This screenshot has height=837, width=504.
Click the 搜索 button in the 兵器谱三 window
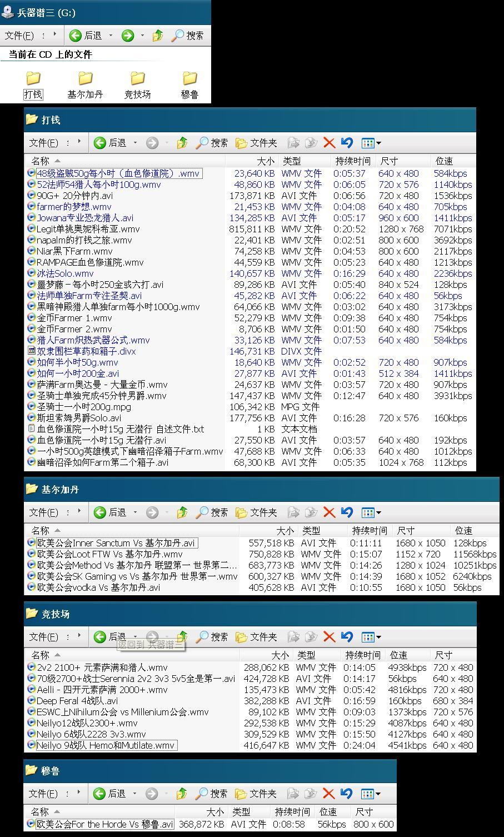(187, 36)
